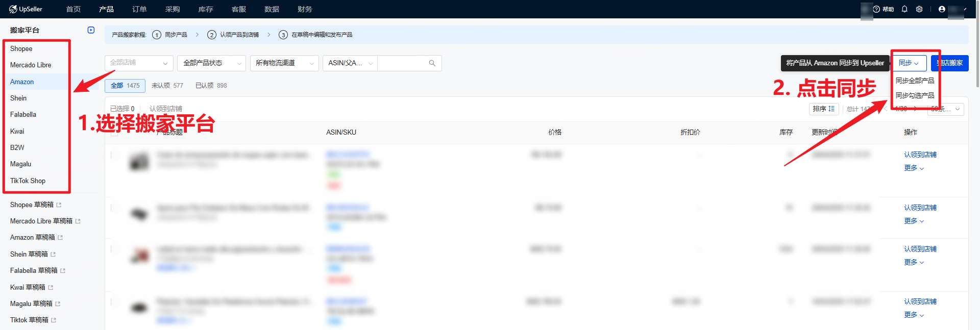Click the 认领到店铺 bulk action button
The height and width of the screenshot is (330, 980).
[166, 109]
